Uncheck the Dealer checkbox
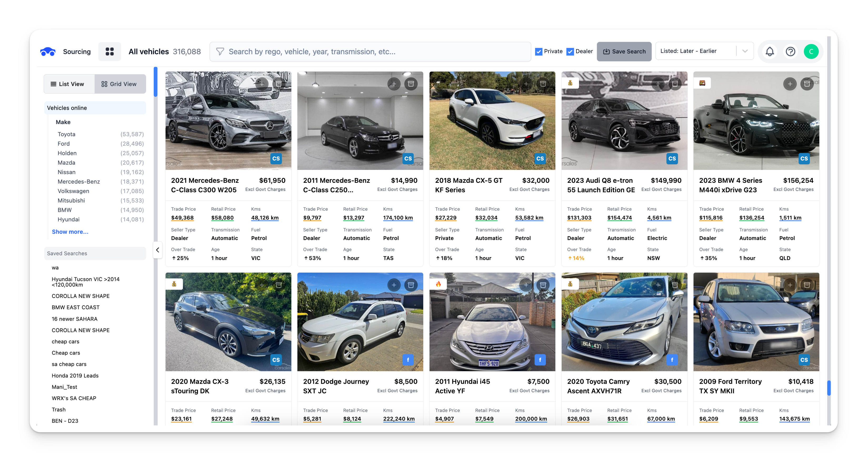The height and width of the screenshot is (462, 868). (570, 52)
